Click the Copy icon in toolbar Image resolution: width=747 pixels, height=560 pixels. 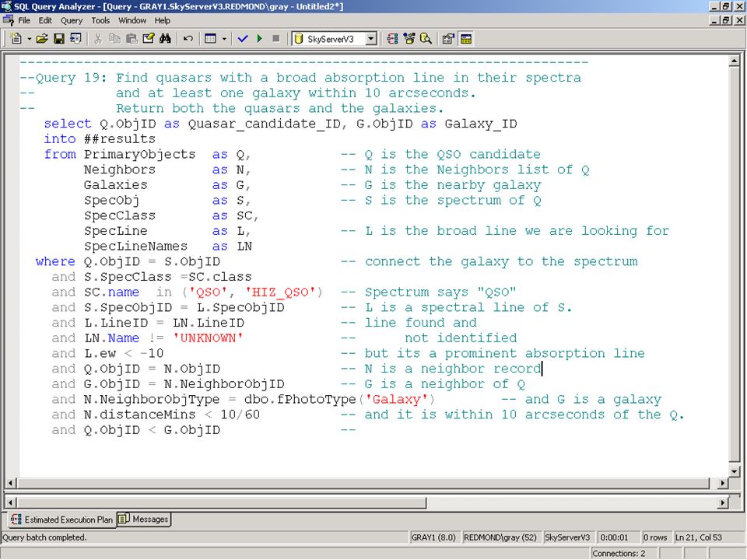point(114,39)
